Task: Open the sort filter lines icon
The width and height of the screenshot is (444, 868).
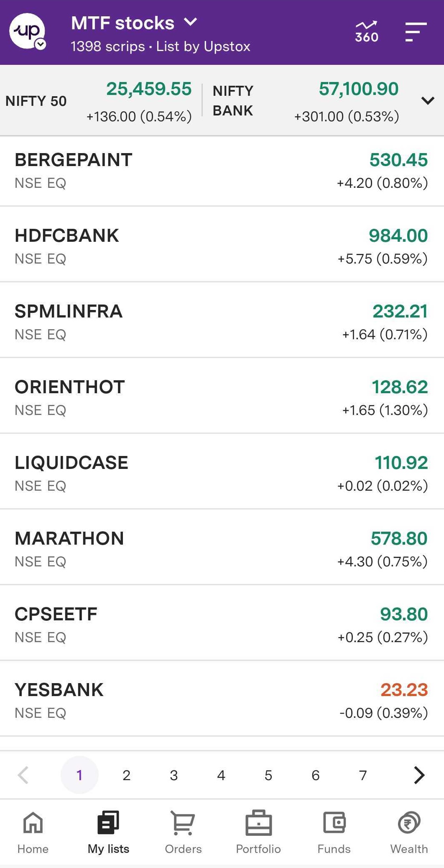Action: coord(416,32)
